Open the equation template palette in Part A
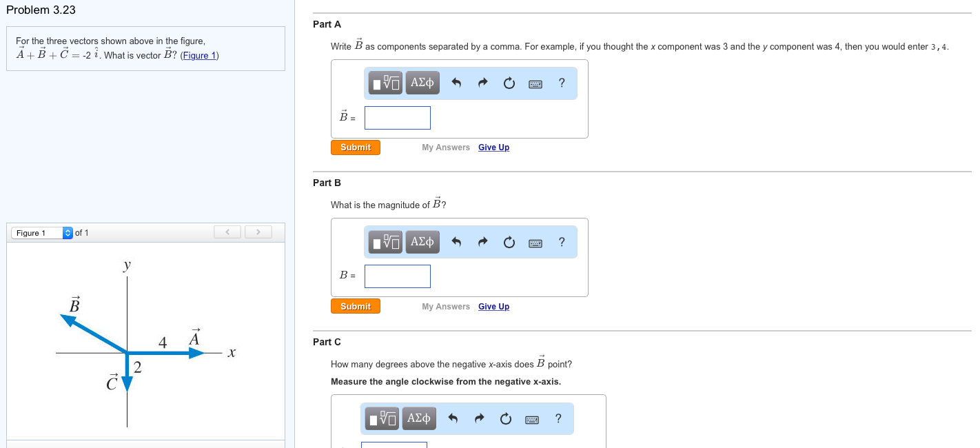The image size is (980, 448). (385, 82)
